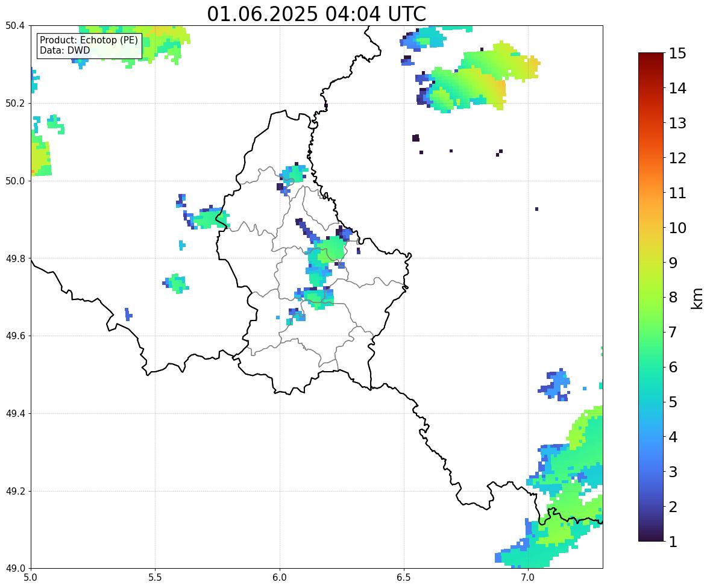
Task: Click the latitude label 50.2
Action: pyautogui.click(x=14, y=103)
